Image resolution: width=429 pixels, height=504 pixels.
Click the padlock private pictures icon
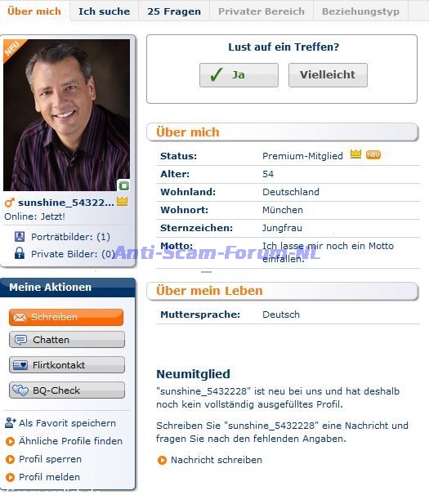pos(20,253)
